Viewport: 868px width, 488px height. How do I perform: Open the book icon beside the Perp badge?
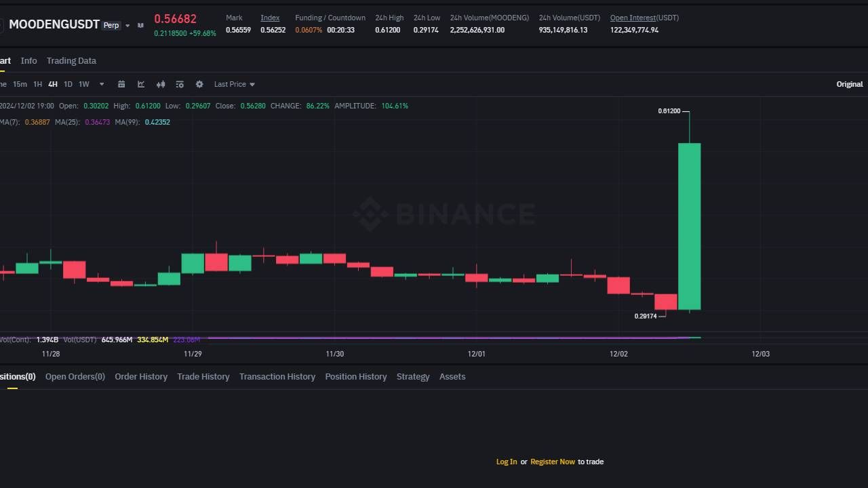[140, 25]
